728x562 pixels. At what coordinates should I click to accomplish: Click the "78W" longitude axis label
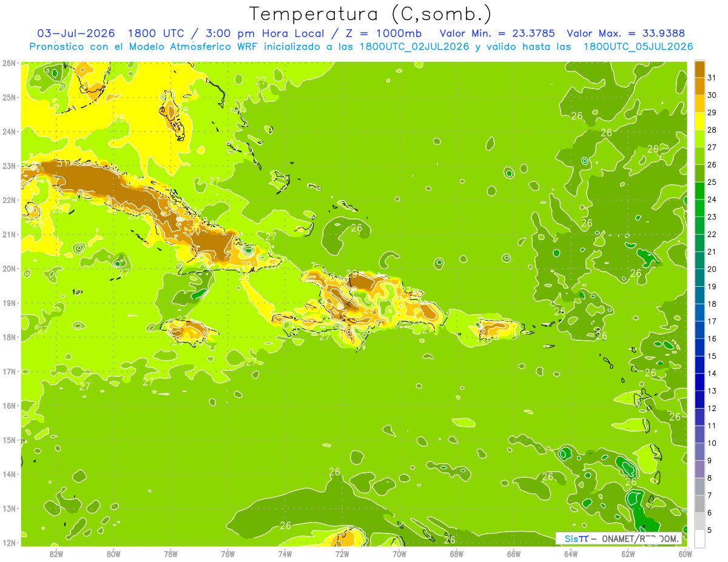[x=170, y=554]
